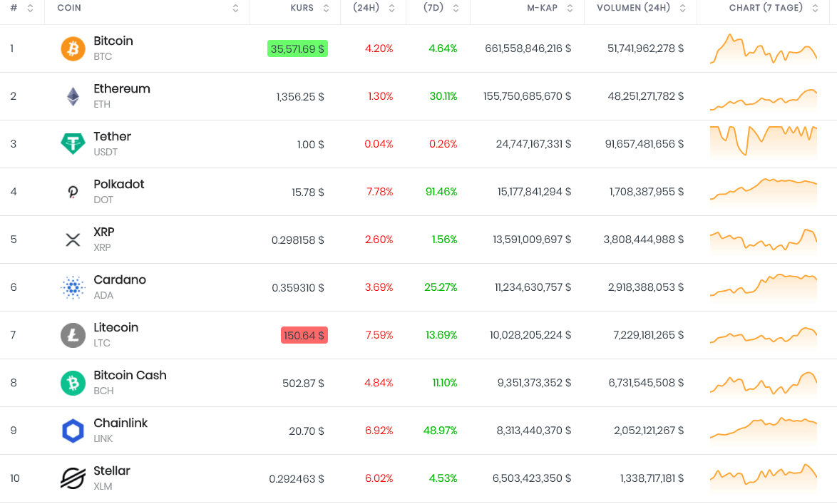Click the Polkadot logo icon
Screen dimensions: 837x504
click(x=73, y=192)
